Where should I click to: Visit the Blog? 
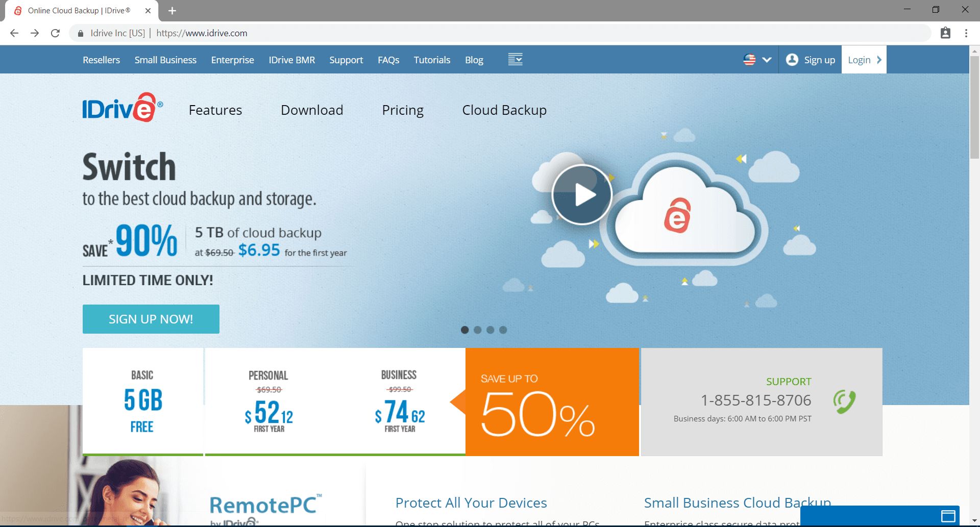474,60
